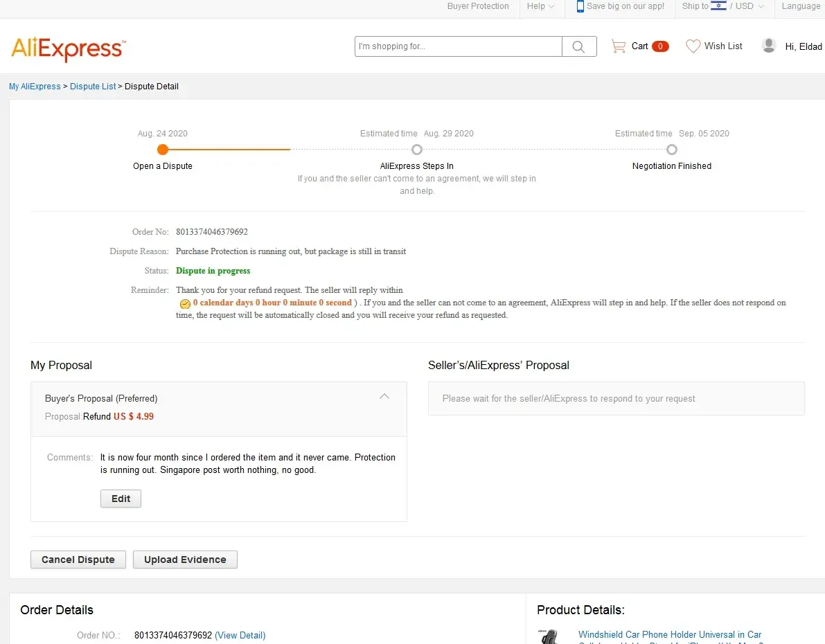
Task: Click the Israel flag ship-to icon
Action: pos(718,6)
